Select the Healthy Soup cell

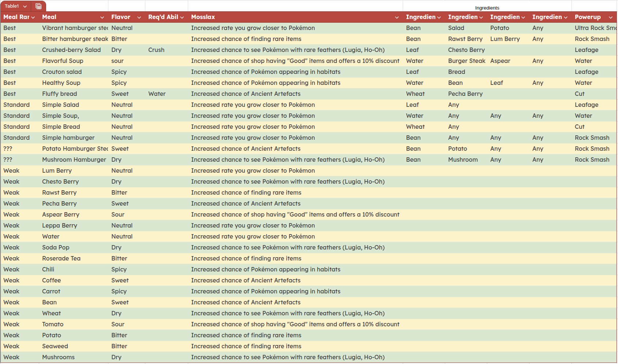(x=74, y=83)
